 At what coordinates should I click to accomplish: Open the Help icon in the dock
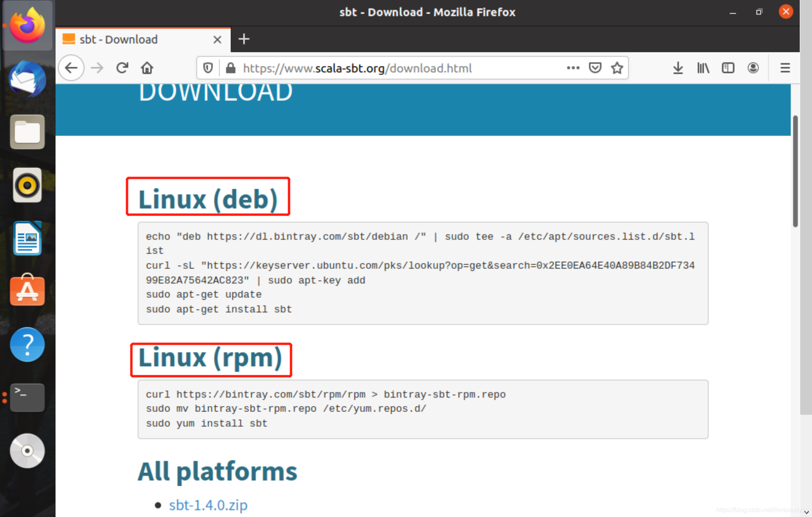tap(27, 344)
